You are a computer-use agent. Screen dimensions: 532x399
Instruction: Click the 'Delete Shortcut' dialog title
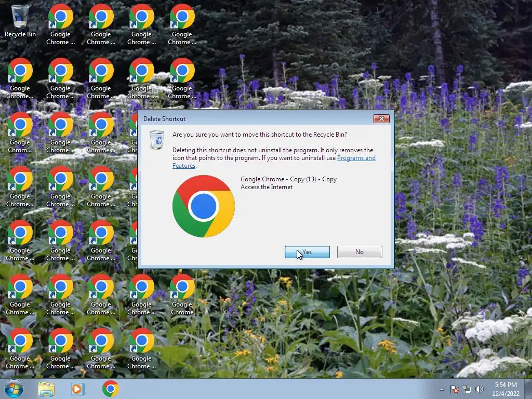pos(164,119)
